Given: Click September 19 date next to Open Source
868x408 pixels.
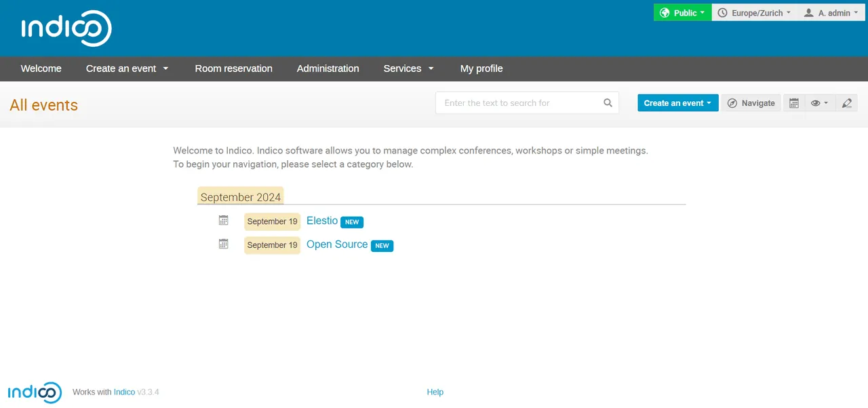Looking at the screenshot, I should 272,245.
